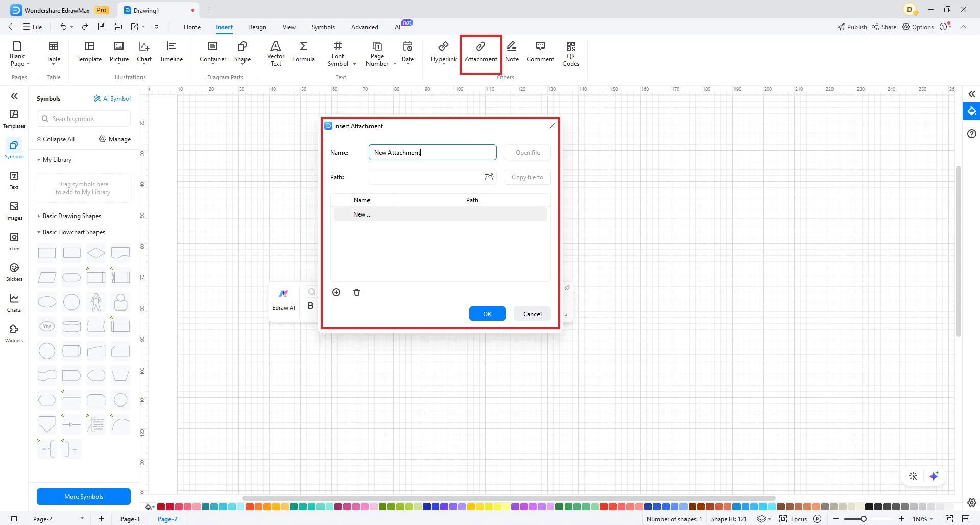
Task: Switch to the Design tab
Action: click(257, 27)
